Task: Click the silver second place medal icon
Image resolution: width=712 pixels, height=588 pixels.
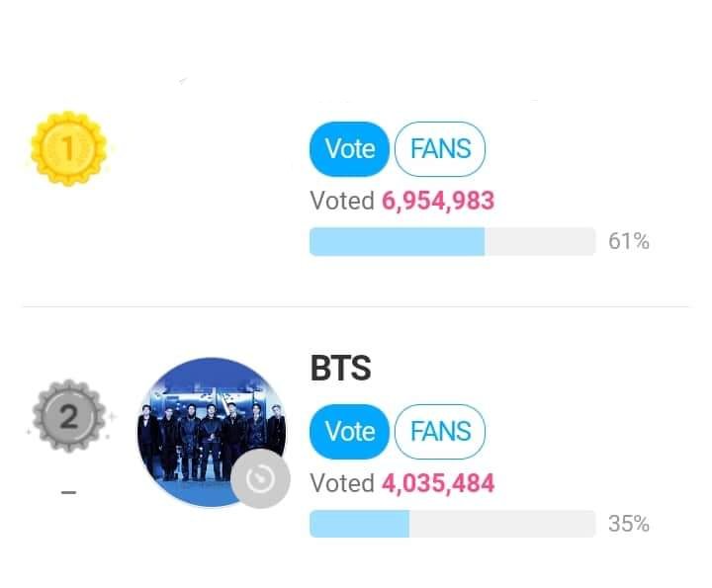Action: 68,416
